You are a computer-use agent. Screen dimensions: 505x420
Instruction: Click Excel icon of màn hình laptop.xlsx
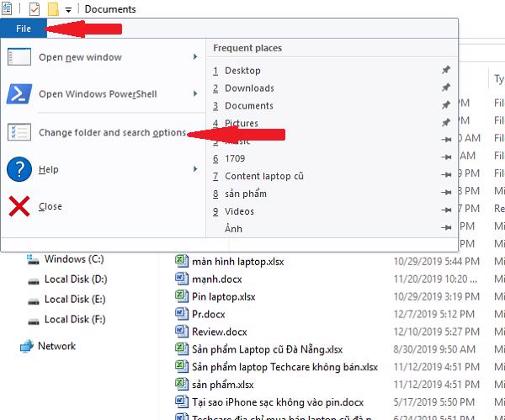[x=182, y=261]
